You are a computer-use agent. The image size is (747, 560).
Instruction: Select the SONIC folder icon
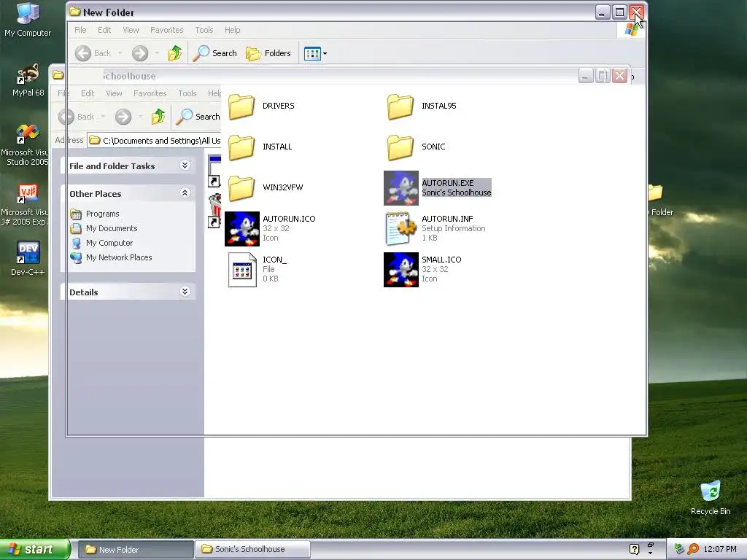(x=400, y=147)
